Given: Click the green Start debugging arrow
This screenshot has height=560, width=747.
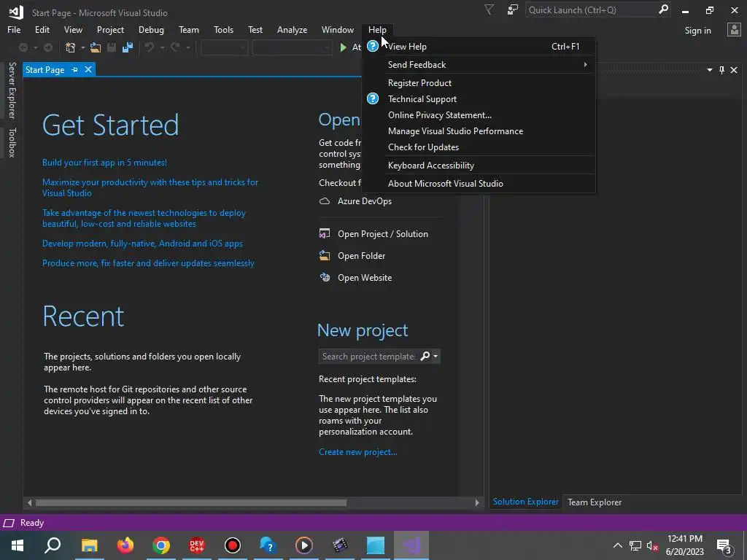Looking at the screenshot, I should pyautogui.click(x=343, y=47).
